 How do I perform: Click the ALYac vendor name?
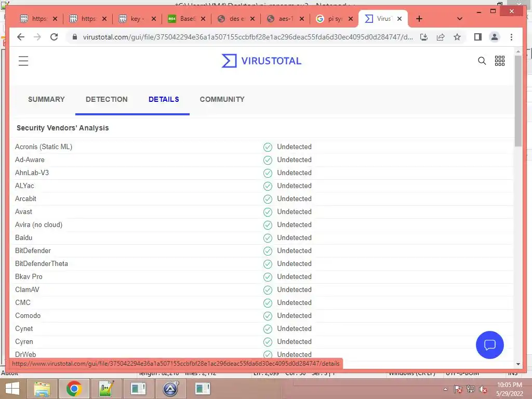[x=24, y=185]
